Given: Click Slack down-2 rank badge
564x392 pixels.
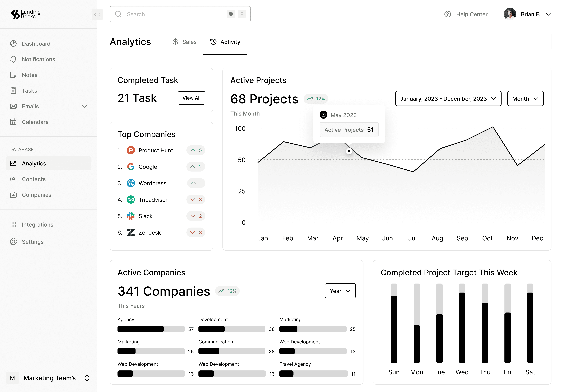Looking at the screenshot, I should pos(196,216).
